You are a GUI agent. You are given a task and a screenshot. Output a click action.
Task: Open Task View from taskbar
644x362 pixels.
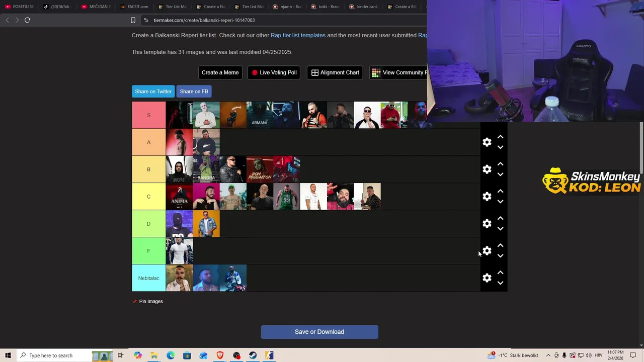(121, 355)
